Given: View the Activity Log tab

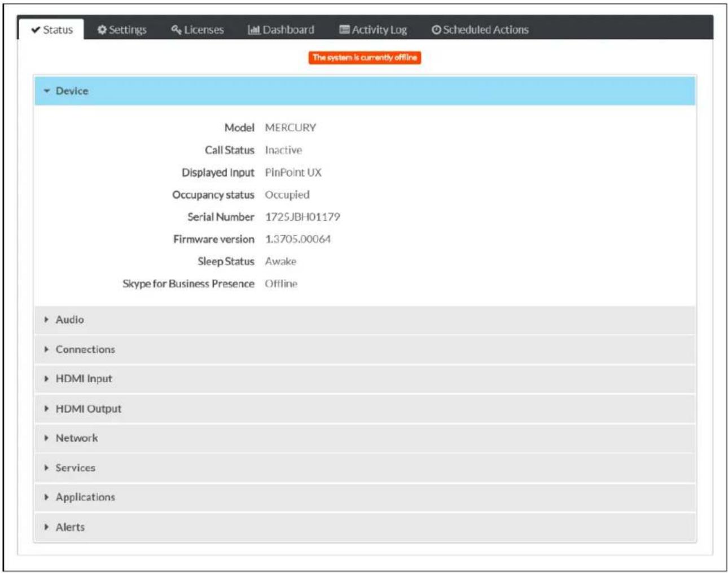Looking at the screenshot, I should pos(373,29).
